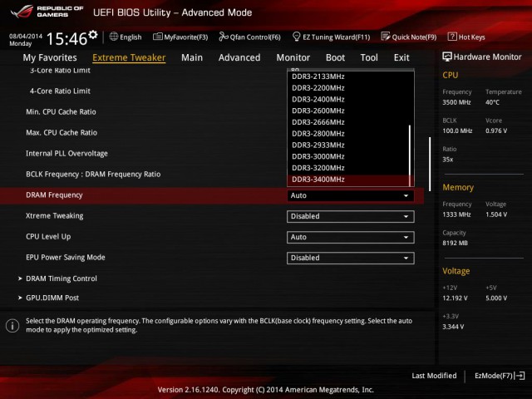Screen dimensions: 532x399
Task: Click CPU frequency 3500 MHz value
Action: 456,102
